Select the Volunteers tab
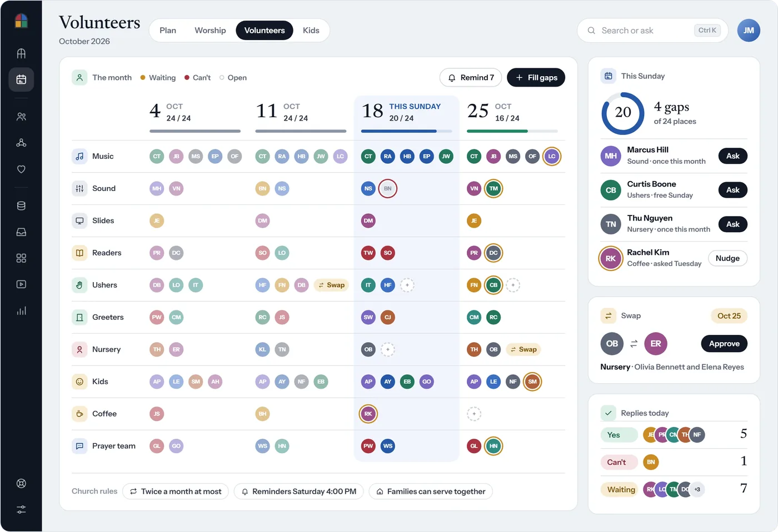Viewport: 778px width, 532px height. 265,31
